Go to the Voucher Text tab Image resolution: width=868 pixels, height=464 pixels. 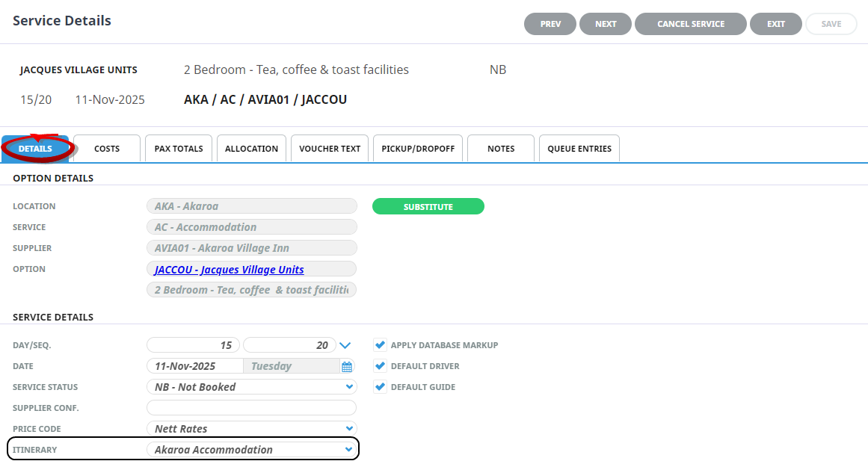click(x=330, y=148)
